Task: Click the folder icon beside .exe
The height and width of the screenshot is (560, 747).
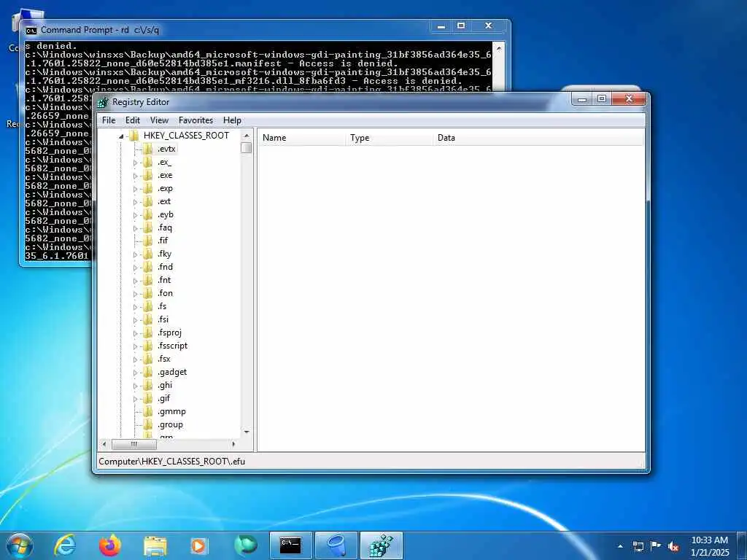Action: pos(148,175)
